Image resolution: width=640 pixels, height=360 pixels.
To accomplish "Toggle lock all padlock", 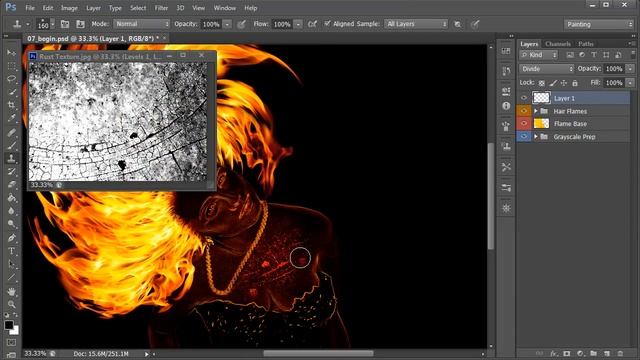I will point(575,83).
